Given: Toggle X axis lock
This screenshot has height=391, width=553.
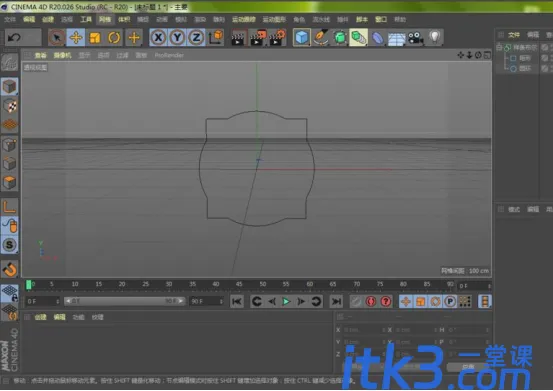Looking at the screenshot, I should (158, 37).
